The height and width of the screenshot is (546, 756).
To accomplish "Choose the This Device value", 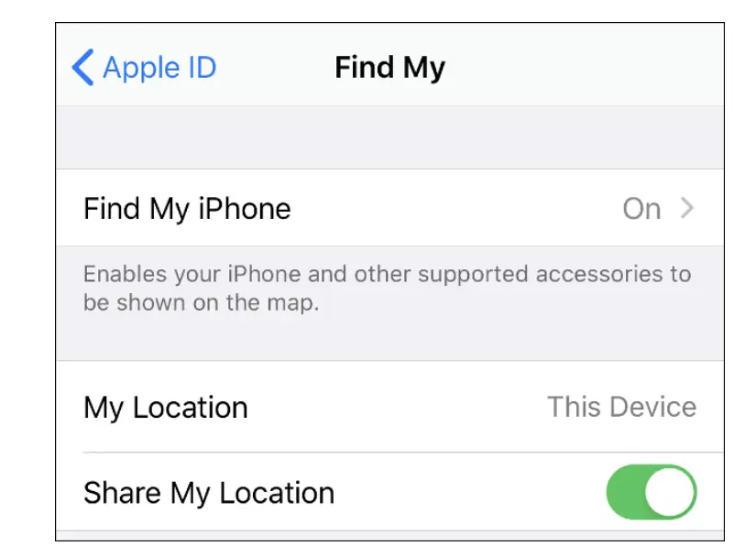I will (x=621, y=407).
